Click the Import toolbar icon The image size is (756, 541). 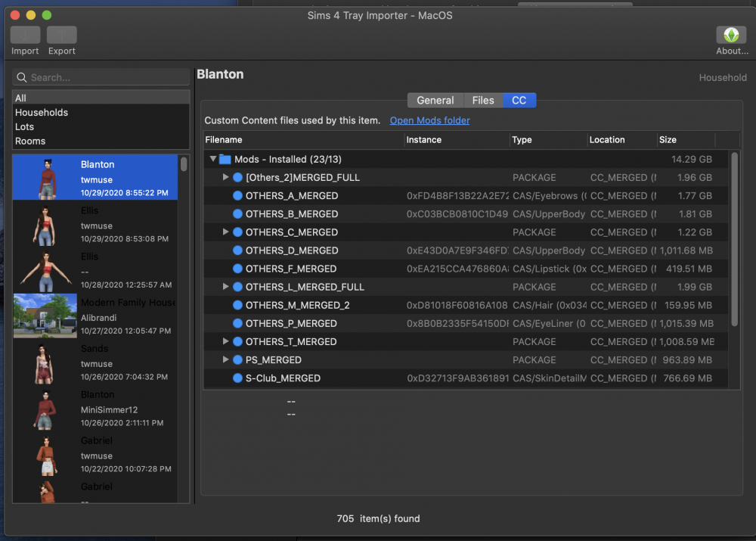click(25, 35)
